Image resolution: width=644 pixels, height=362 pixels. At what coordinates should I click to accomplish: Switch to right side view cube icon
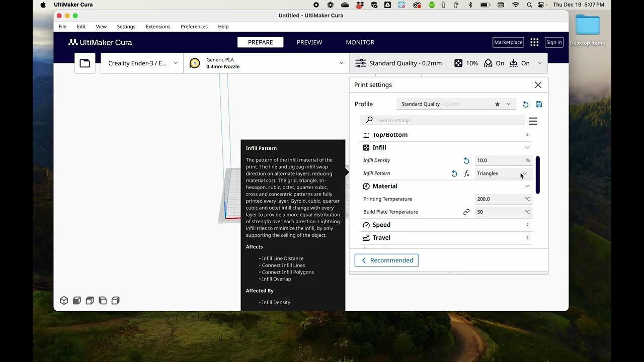pos(115,301)
